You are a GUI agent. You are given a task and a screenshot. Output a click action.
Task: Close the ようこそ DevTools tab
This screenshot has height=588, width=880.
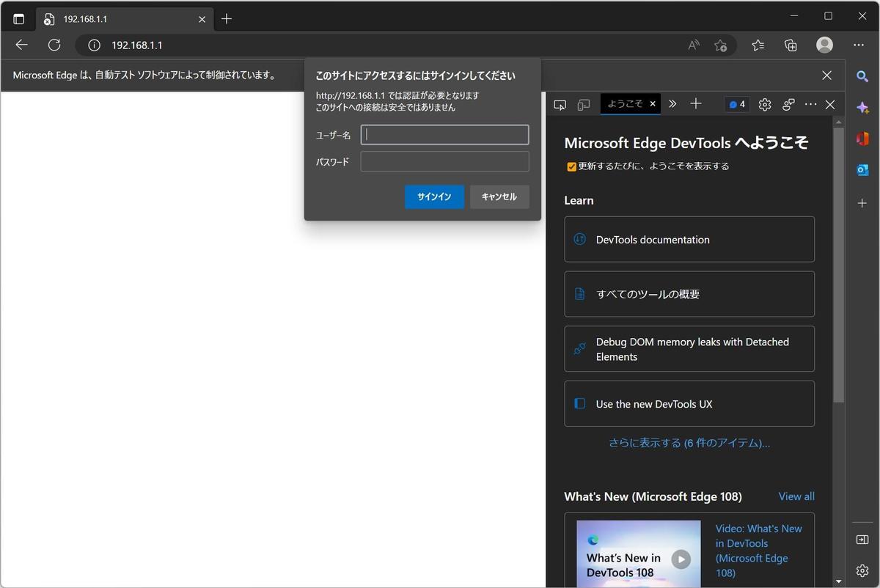pyautogui.click(x=653, y=104)
